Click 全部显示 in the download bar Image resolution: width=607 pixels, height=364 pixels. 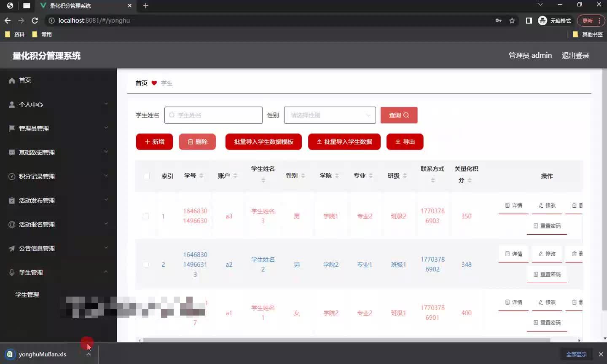point(576,354)
